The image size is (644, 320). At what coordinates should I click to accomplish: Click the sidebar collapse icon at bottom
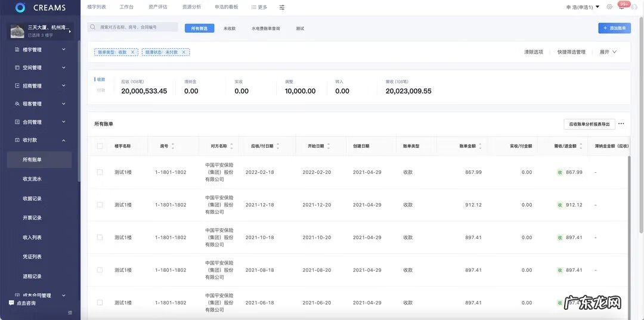click(x=70, y=312)
